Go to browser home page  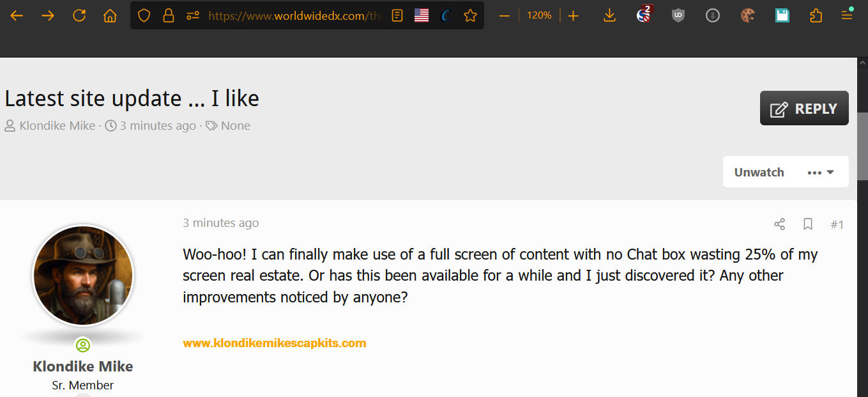tap(110, 15)
